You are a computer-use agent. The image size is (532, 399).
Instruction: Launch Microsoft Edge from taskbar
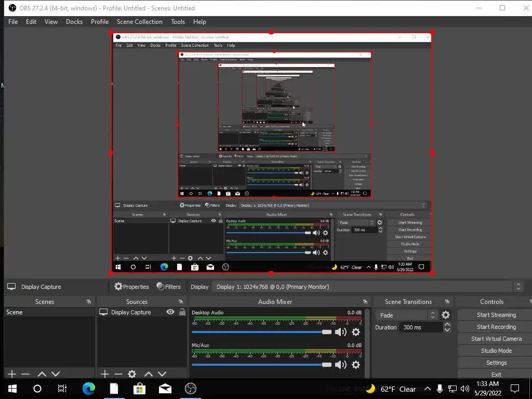[88, 389]
